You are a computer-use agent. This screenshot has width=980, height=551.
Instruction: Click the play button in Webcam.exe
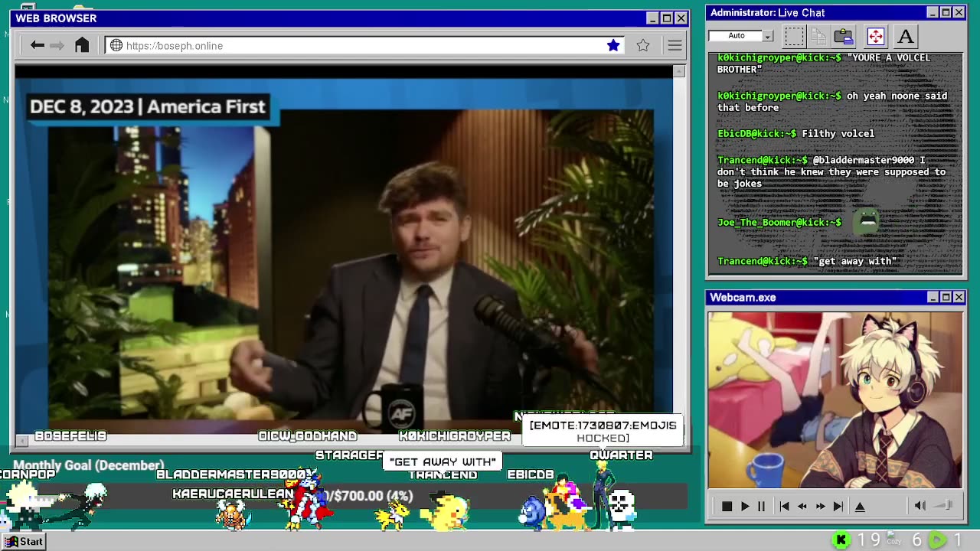click(x=745, y=507)
